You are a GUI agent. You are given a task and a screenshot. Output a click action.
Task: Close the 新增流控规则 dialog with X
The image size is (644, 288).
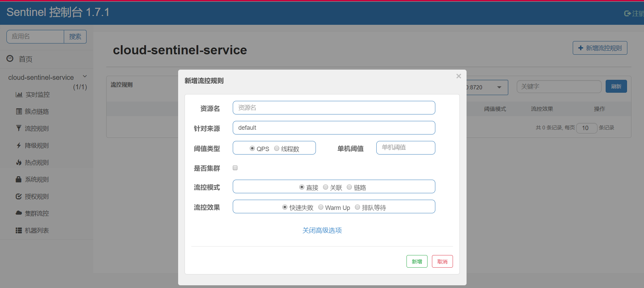[459, 76]
